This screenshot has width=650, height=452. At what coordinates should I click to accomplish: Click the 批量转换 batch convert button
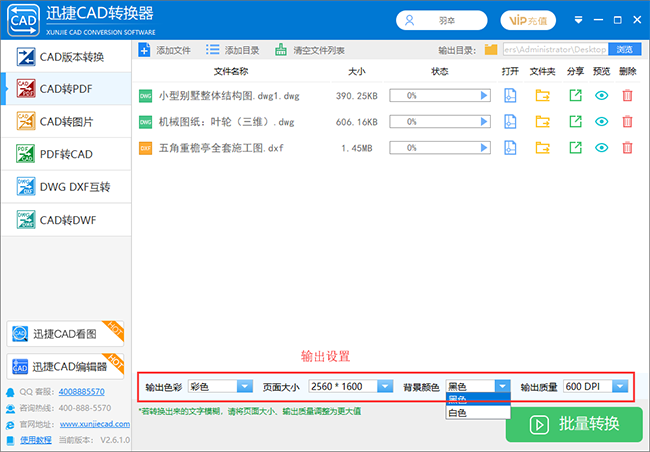pyautogui.click(x=574, y=424)
